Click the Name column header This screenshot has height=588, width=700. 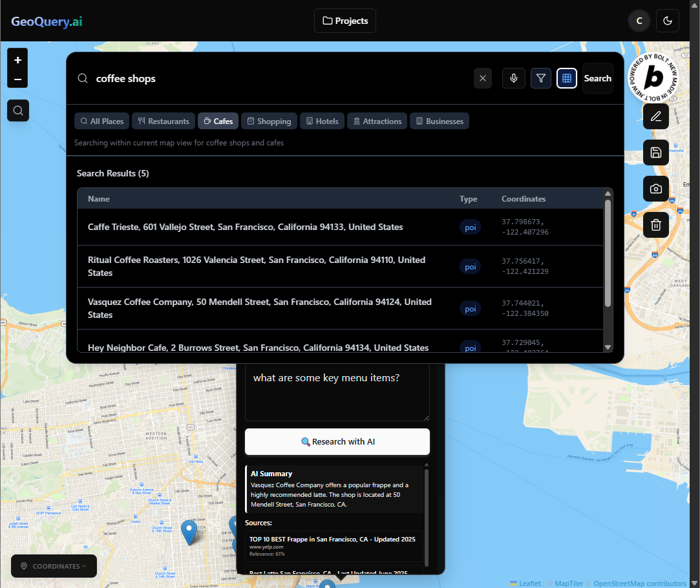pos(99,199)
